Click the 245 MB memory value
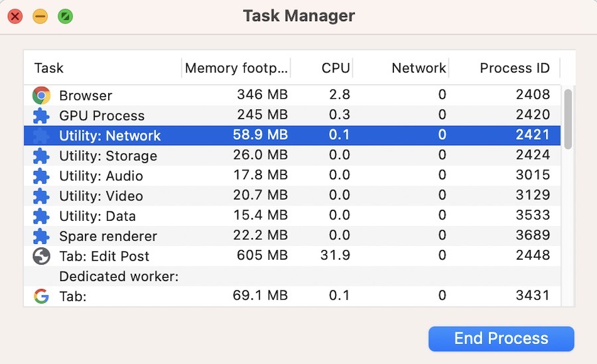The height and width of the screenshot is (364, 597). [x=262, y=115]
